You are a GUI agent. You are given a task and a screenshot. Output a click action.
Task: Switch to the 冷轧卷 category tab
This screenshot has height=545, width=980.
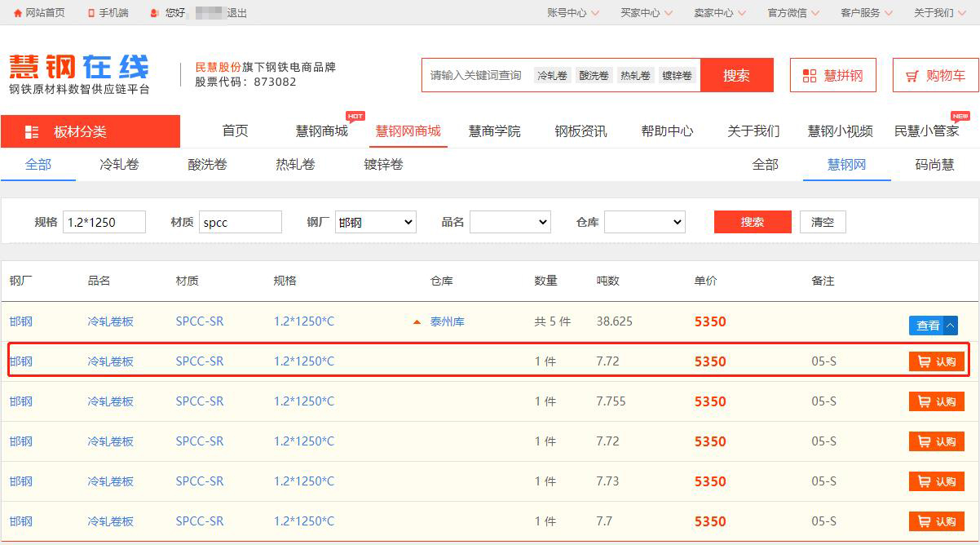pos(119,165)
